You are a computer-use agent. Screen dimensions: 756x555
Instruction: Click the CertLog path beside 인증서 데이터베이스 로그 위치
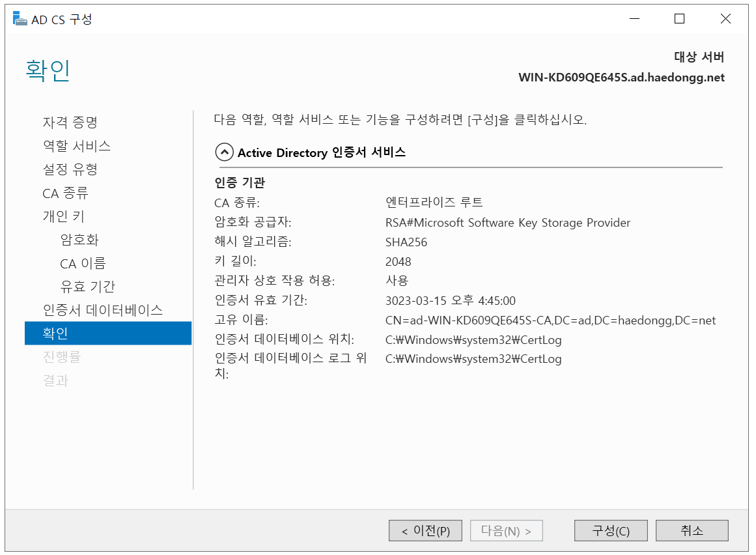click(x=473, y=359)
